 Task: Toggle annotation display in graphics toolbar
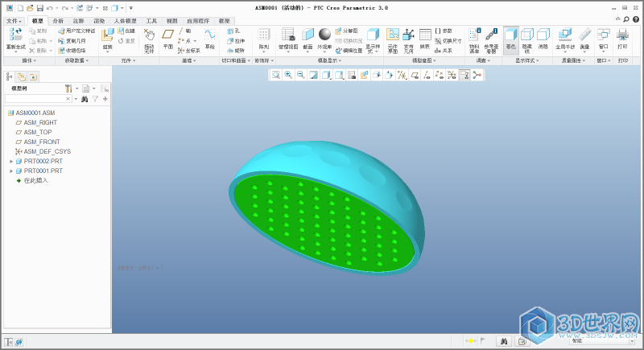[x=464, y=75]
